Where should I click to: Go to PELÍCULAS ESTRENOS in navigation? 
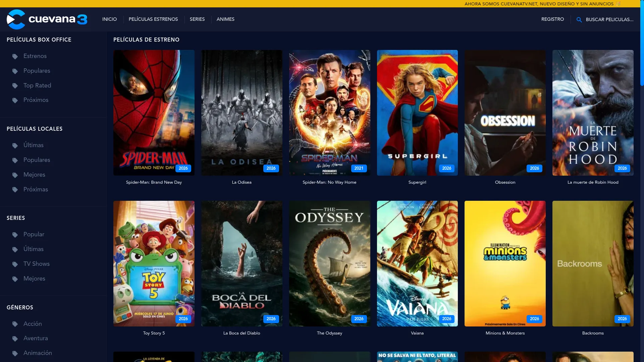[x=153, y=19]
